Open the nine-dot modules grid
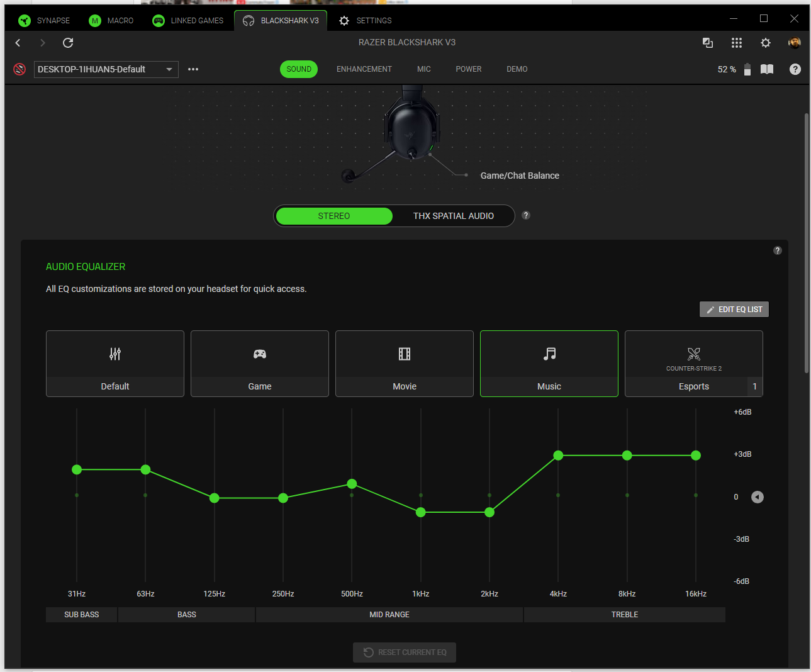Viewport: 811px width, 672px height. coord(737,43)
